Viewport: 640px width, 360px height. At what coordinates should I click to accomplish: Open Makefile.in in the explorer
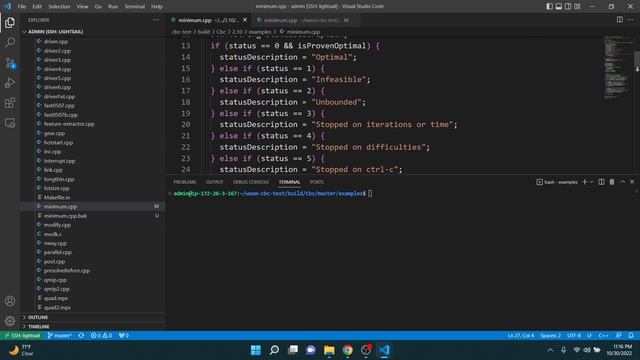[57, 198]
